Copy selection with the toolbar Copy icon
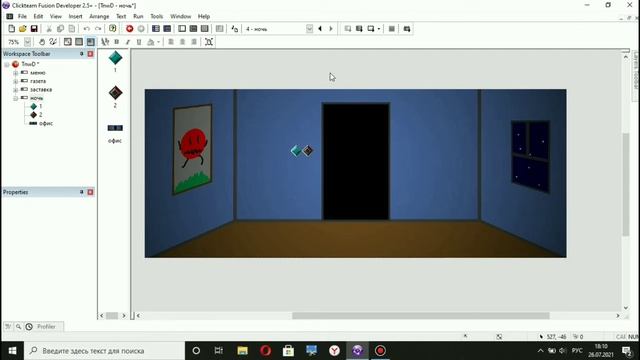The height and width of the screenshot is (360, 640). pyautogui.click(x=60, y=29)
